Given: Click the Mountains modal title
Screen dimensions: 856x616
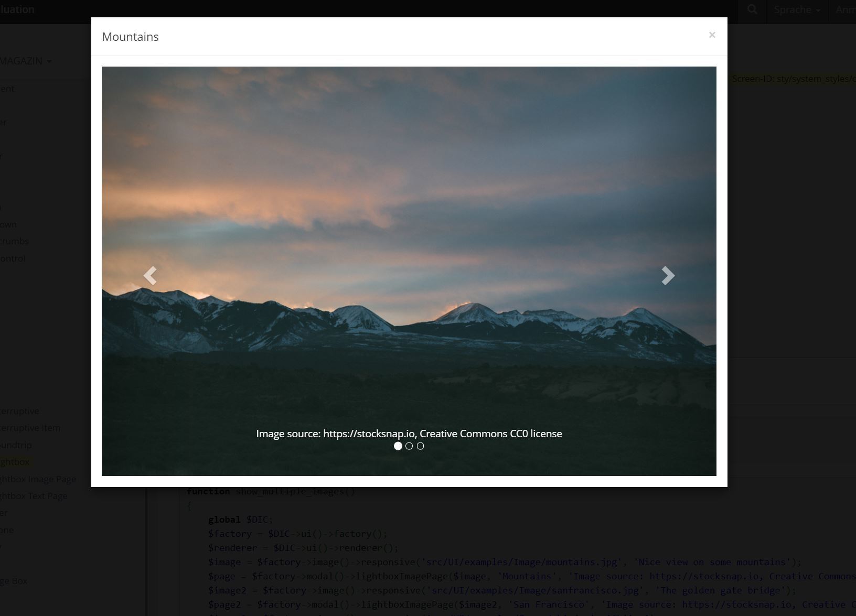Looking at the screenshot, I should click(130, 37).
